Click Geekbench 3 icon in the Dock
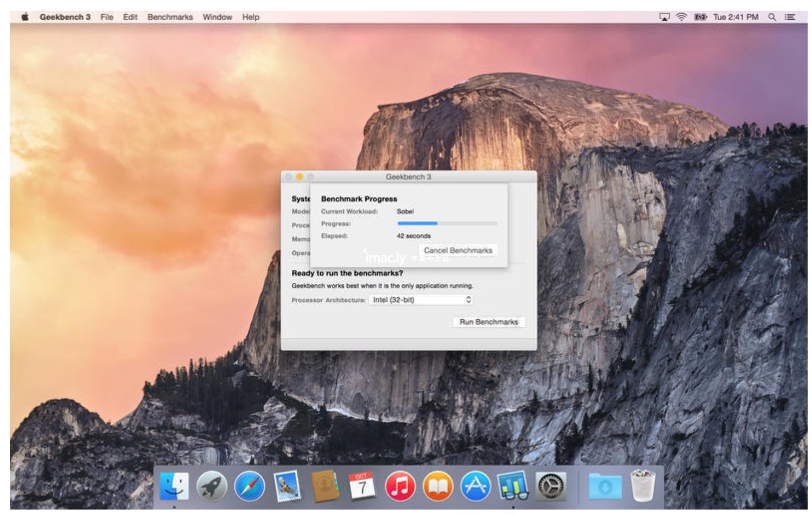 tap(513, 486)
